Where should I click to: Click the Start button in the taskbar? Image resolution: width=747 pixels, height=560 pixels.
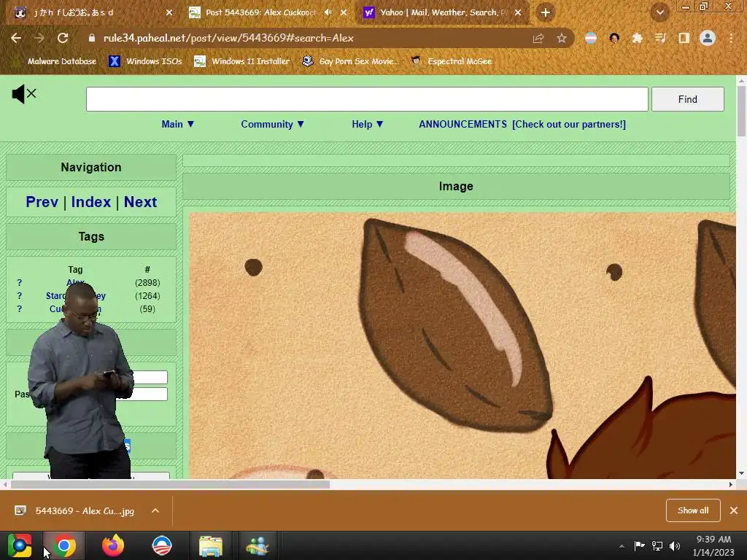(20, 545)
